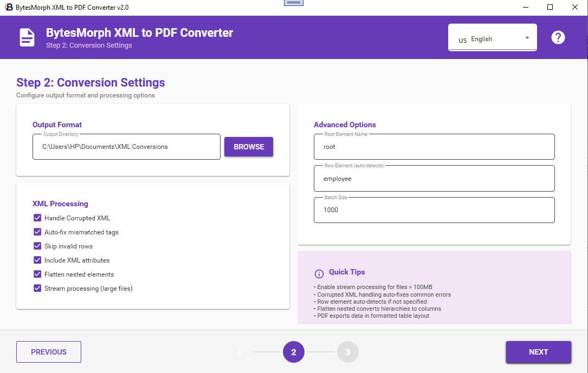Select step 1 in progress indicator

click(240, 352)
